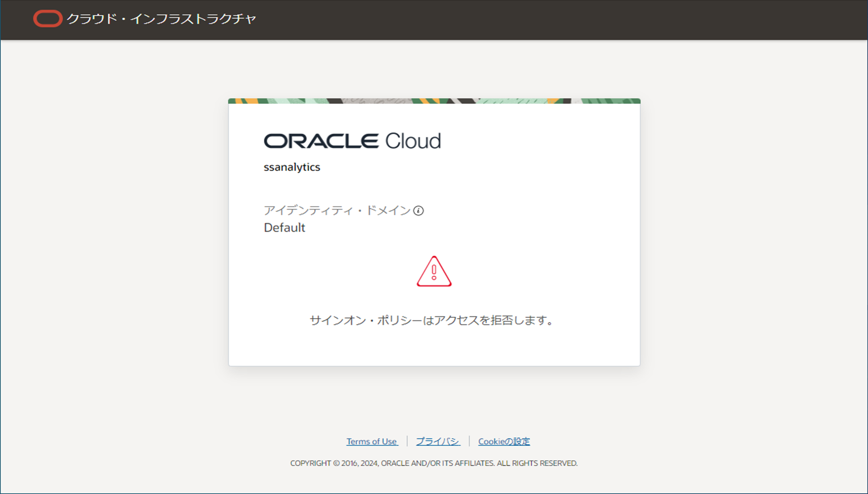The image size is (868, 494).
Task: Click the クラウド・インフラストラクチャ header title
Action: click(x=161, y=19)
